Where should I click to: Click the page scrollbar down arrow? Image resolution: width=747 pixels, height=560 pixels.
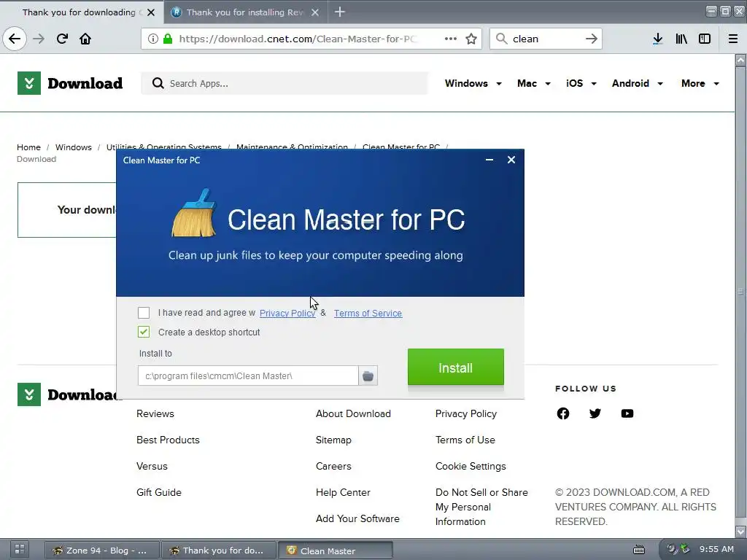pyautogui.click(x=740, y=531)
